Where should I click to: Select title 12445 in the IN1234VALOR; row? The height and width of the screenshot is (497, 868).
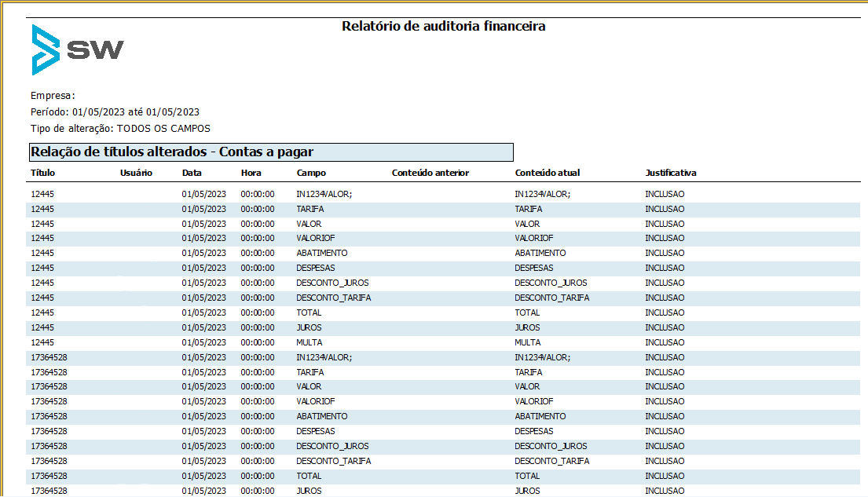tap(42, 194)
